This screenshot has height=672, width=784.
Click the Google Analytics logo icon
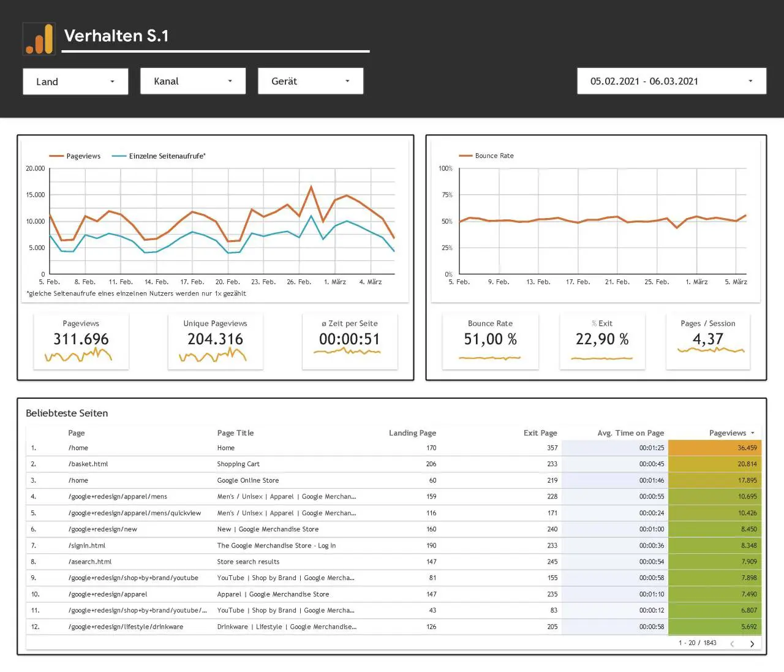click(x=39, y=39)
